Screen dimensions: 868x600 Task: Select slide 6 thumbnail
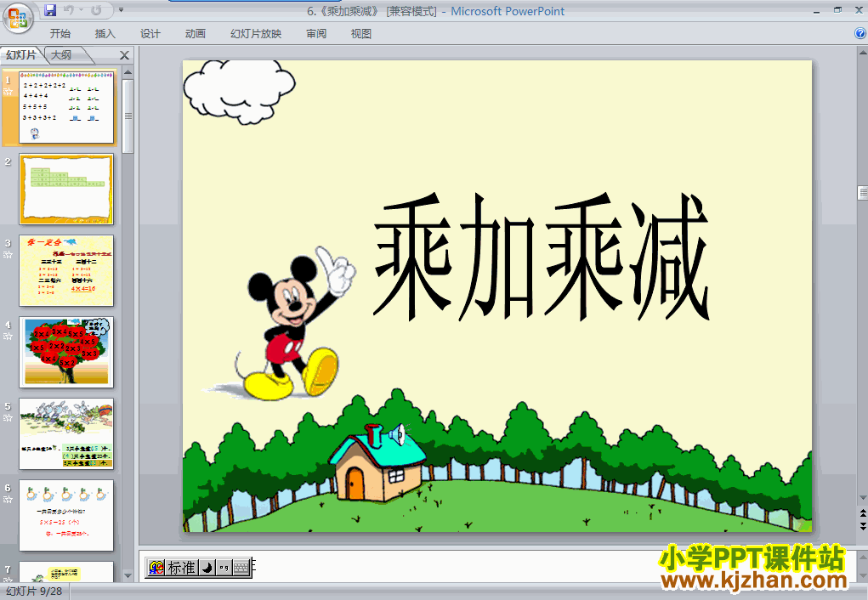click(66, 515)
